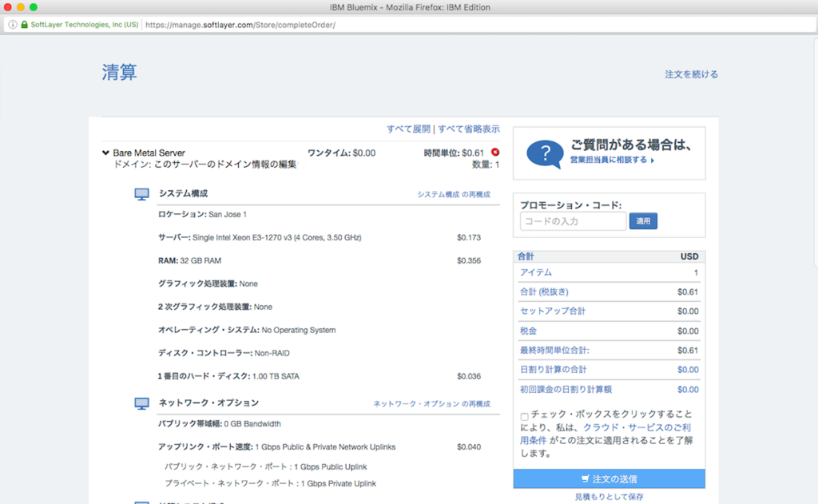Click the グラフィック処理装置: None row
Viewport: 818px width, 504px height.
point(208,284)
